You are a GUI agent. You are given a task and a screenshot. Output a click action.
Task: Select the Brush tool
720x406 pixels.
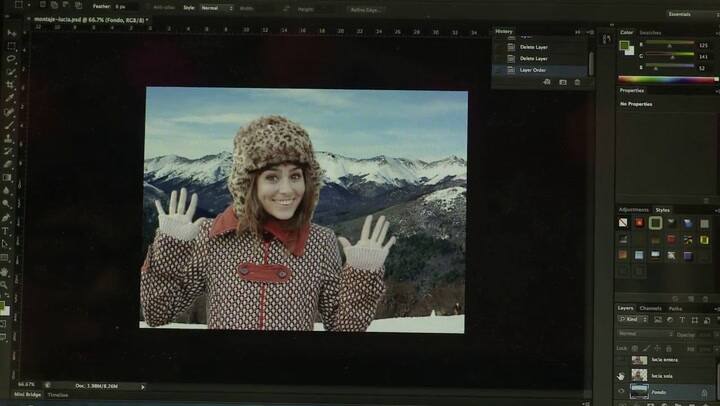click(9, 125)
